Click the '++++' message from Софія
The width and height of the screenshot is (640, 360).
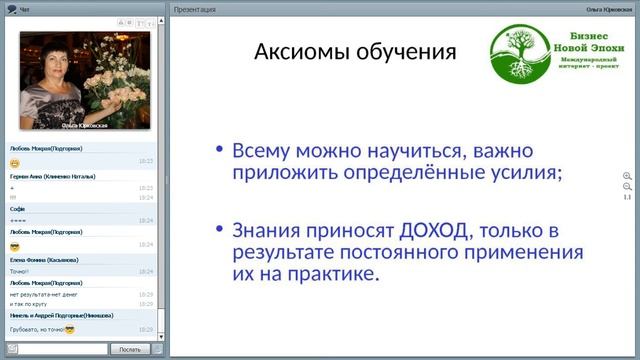pos(18,220)
